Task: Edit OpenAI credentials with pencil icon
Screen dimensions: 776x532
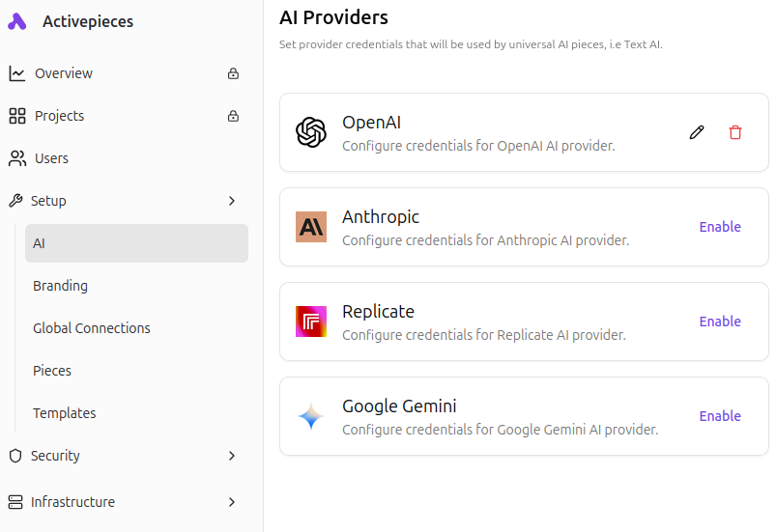Action: (697, 132)
